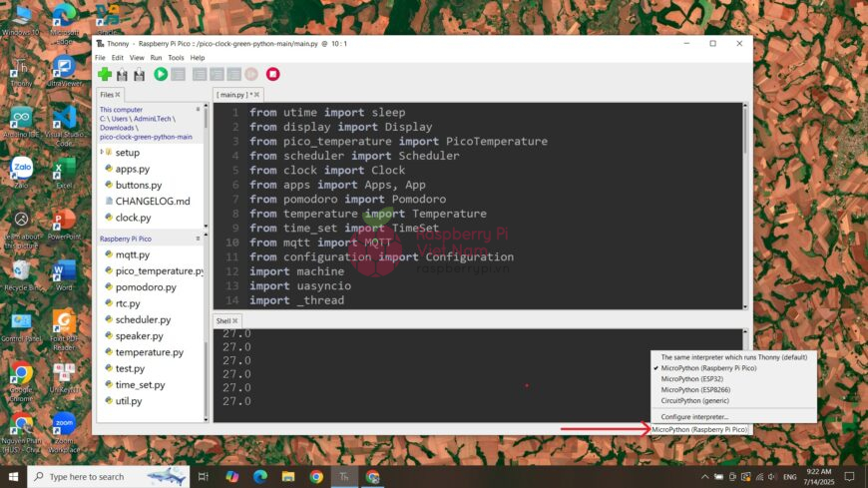This screenshot has width=868, height=488.
Task: Open the This computer panel menu
Action: tap(198, 111)
